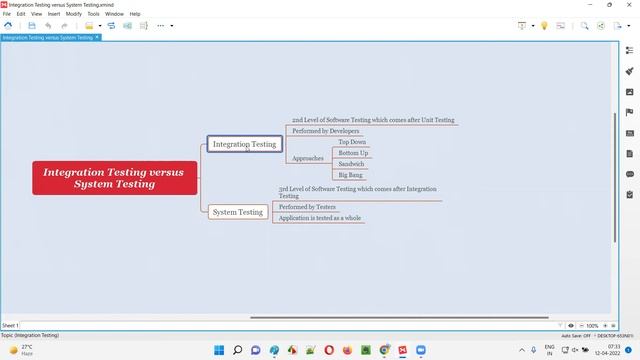
Task: Click the taskbar Search magnifier icon
Action: coord(238,350)
